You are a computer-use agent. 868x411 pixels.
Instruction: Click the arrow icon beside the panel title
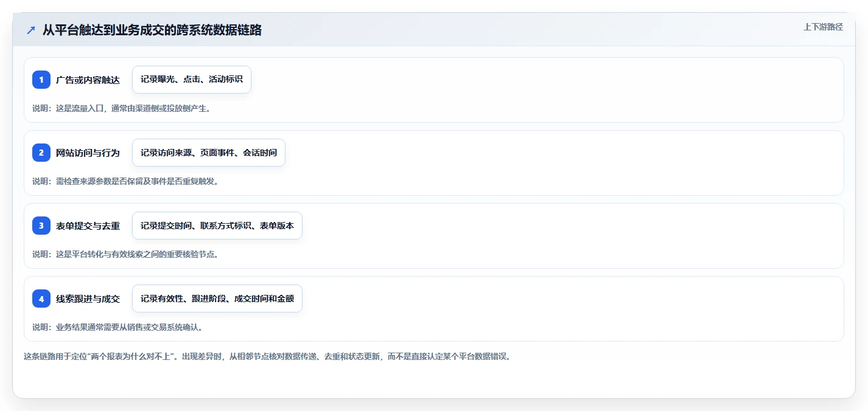31,30
